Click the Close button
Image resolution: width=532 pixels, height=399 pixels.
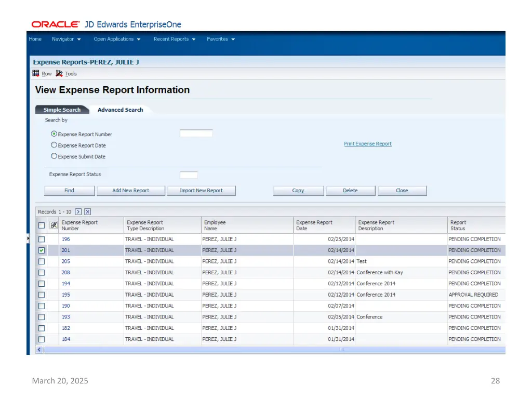[x=402, y=191]
